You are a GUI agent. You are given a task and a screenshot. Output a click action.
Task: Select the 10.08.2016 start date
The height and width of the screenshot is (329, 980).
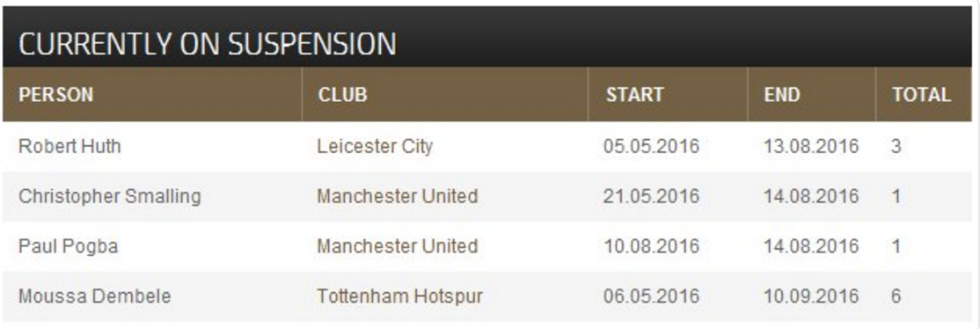[x=651, y=245]
